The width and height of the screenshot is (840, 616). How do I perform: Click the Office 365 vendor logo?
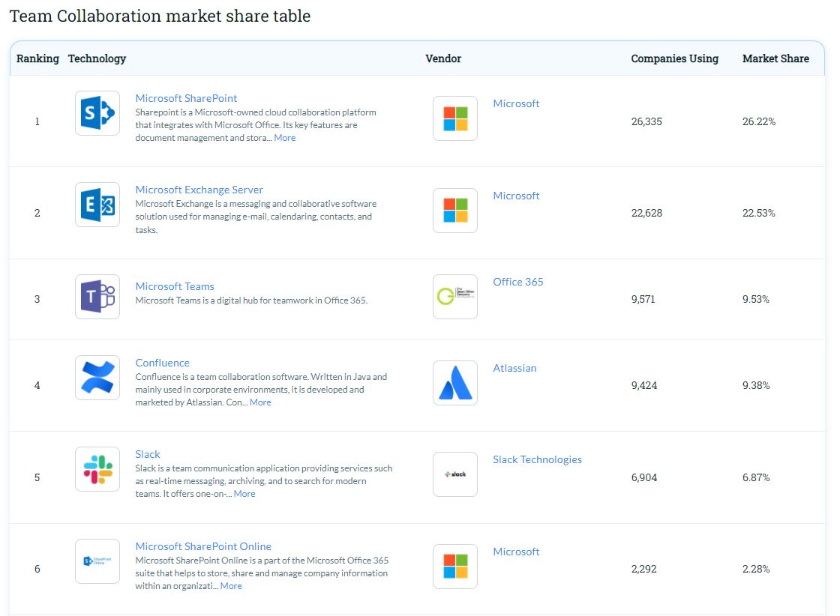pos(455,297)
